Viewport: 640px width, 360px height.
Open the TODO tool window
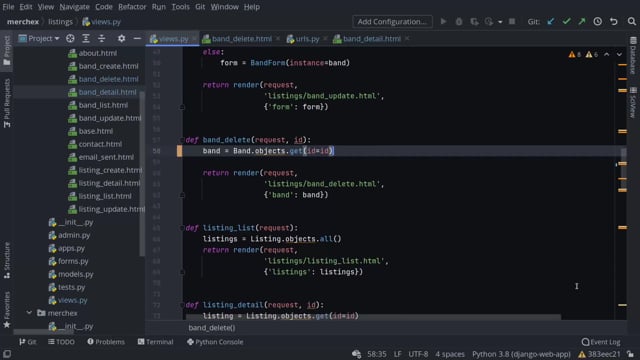click(x=61, y=342)
